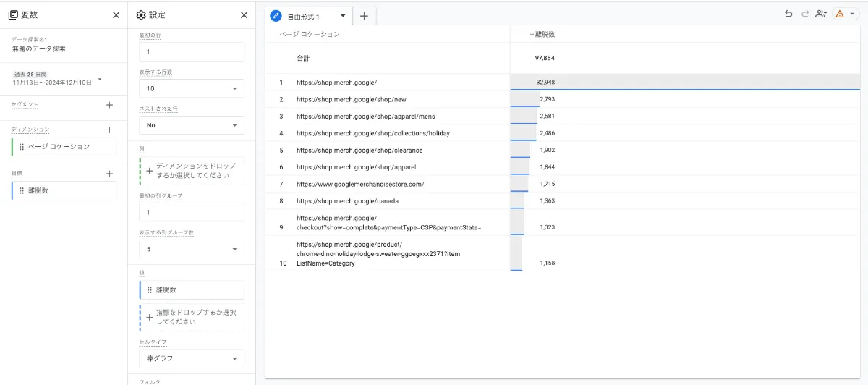Viewport: 868px width, 385px height.
Task: Click the value 32,948
Action: pos(545,82)
